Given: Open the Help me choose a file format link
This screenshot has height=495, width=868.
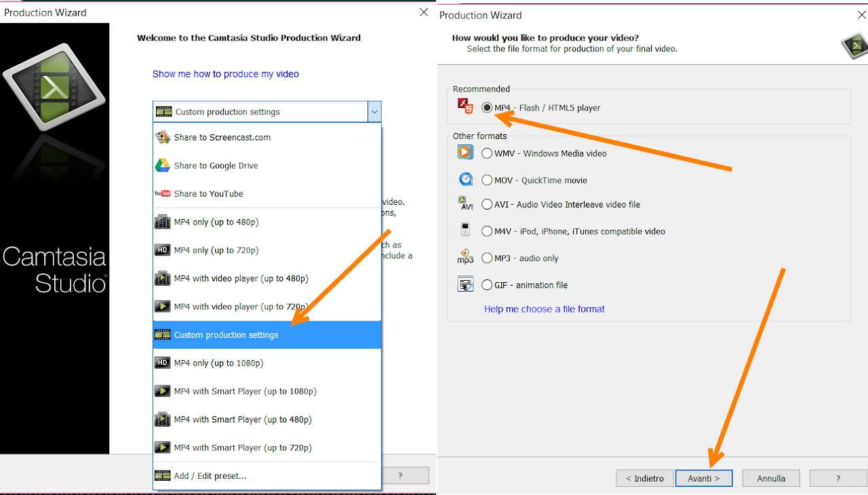Looking at the screenshot, I should pyautogui.click(x=545, y=309).
